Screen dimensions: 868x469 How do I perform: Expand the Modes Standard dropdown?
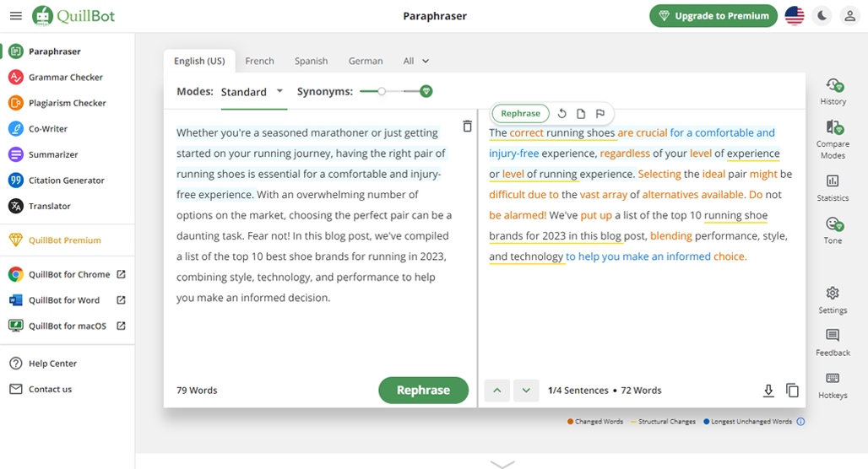point(253,92)
